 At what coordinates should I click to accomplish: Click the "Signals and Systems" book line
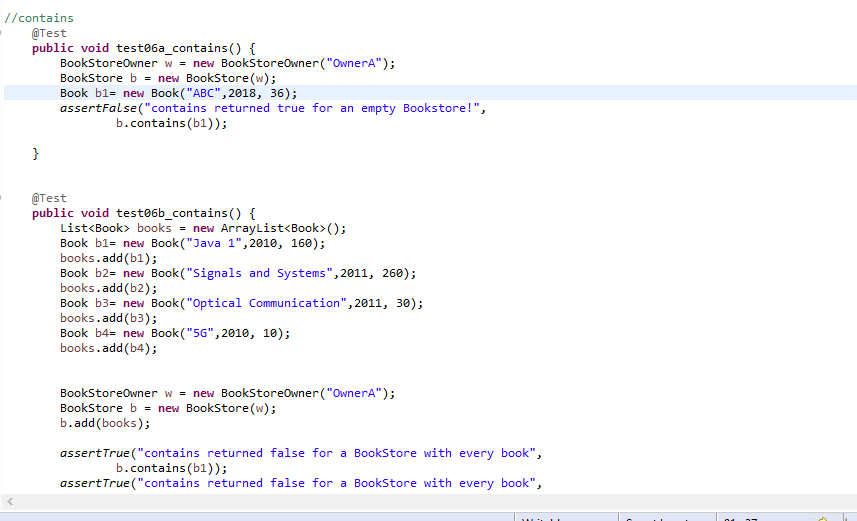(238, 273)
